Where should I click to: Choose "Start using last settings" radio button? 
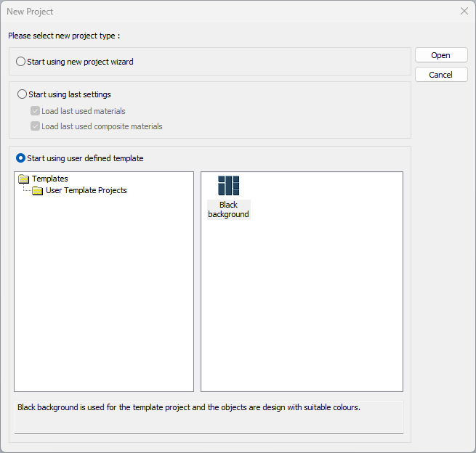[22, 94]
